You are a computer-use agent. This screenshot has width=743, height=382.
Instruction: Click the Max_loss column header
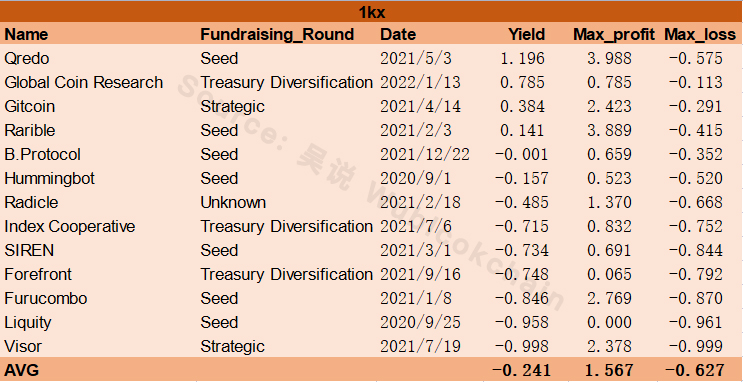click(700, 35)
